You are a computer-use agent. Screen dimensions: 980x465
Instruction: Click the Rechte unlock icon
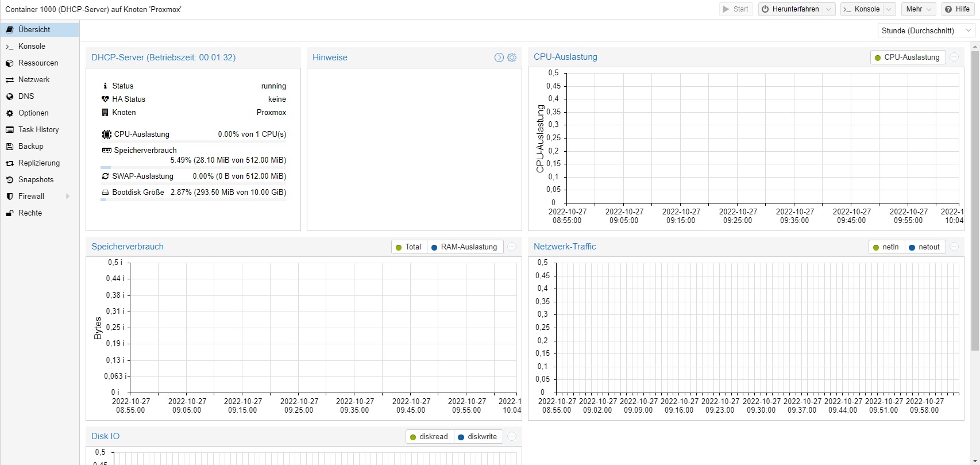[10, 213]
